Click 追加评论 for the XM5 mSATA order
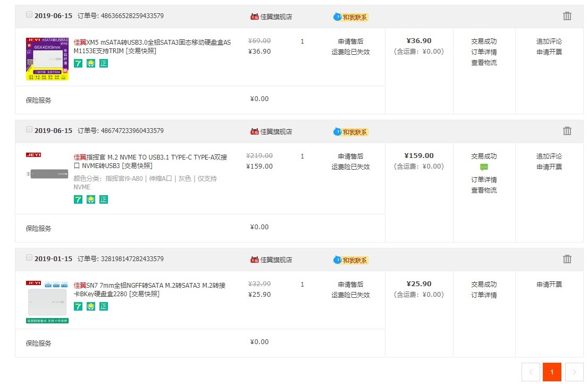The image size is (588, 384). pyautogui.click(x=549, y=41)
